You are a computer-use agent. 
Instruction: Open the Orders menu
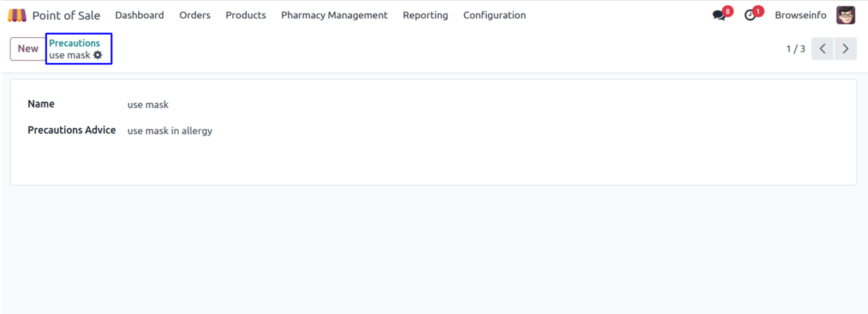195,15
